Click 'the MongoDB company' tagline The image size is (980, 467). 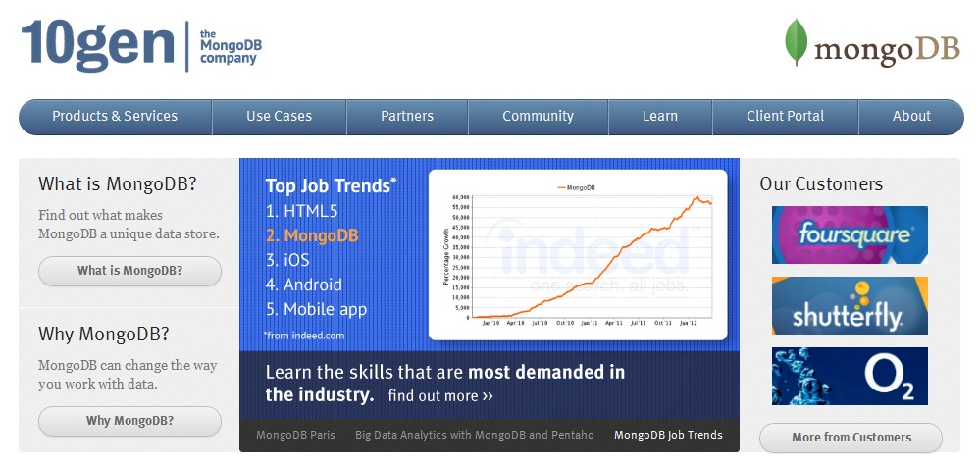pyautogui.click(x=231, y=47)
